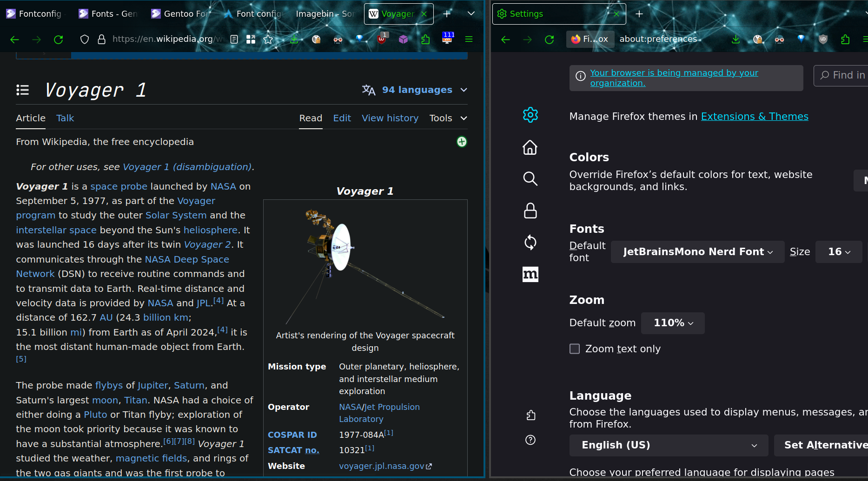Select the Read tab on Wikipedia
The image size is (868, 481).
click(x=311, y=118)
